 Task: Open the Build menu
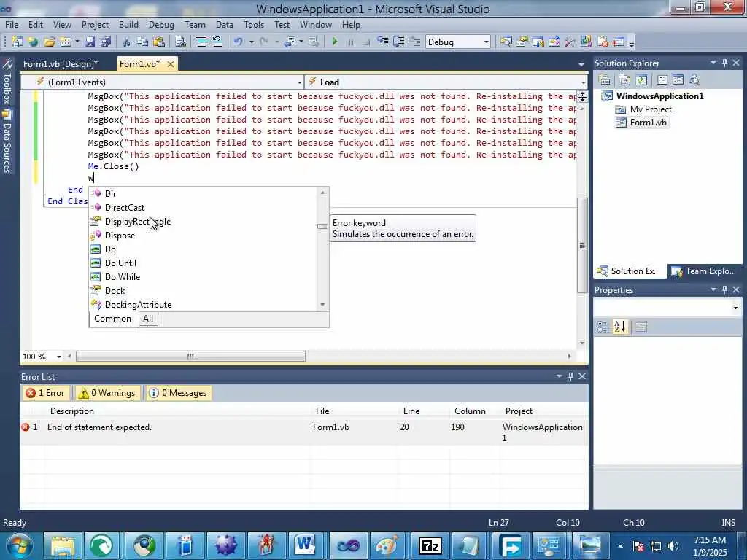128,25
